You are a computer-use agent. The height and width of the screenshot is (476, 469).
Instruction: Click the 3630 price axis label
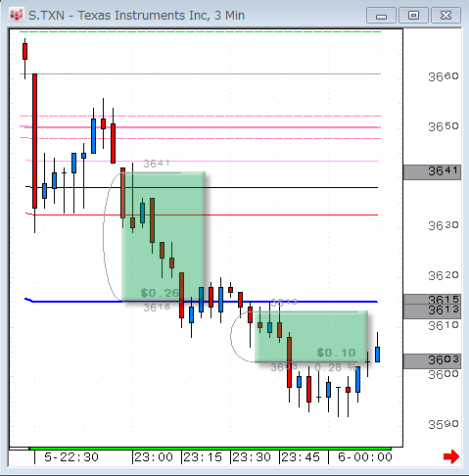444,225
